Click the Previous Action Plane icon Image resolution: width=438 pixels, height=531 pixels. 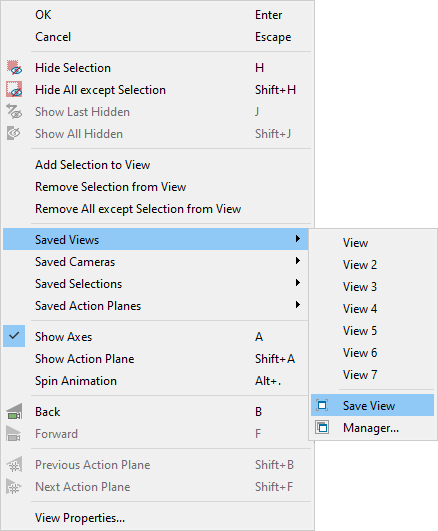[x=14, y=465]
